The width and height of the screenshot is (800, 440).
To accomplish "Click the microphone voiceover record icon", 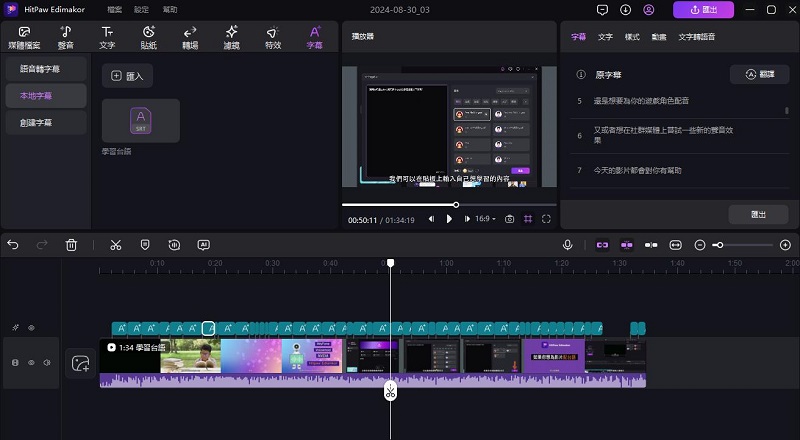I will coord(567,244).
